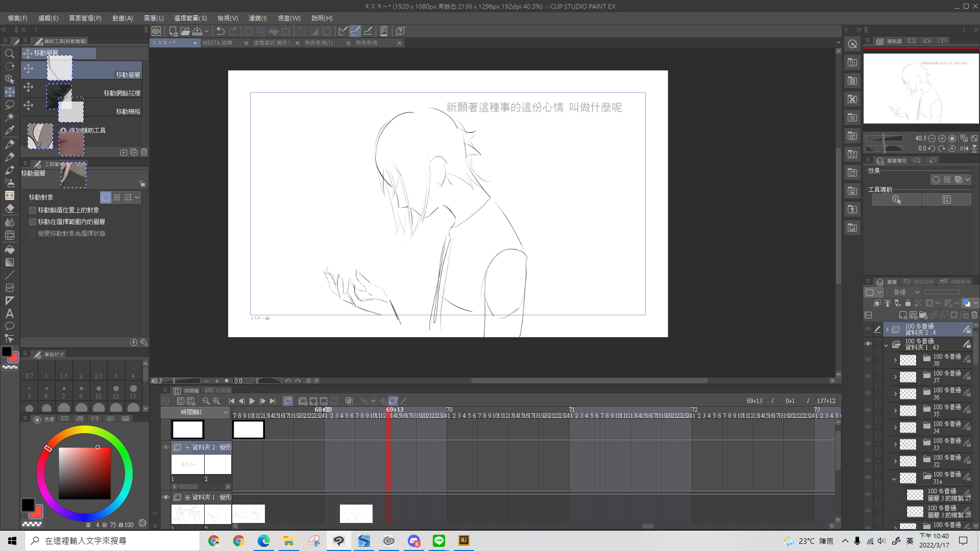Open the 圖層(L) menu

click(x=154, y=18)
